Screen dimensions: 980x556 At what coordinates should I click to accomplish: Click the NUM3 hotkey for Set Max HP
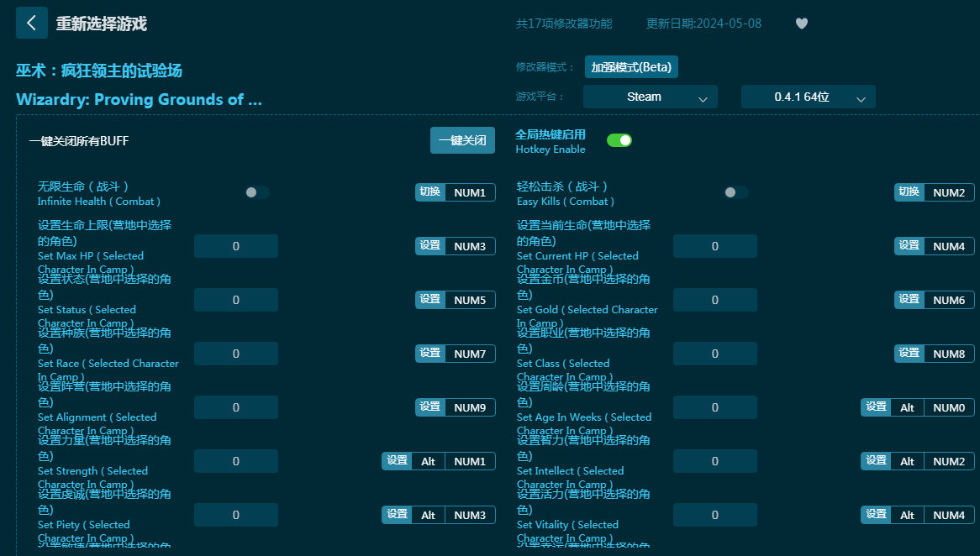(x=470, y=246)
